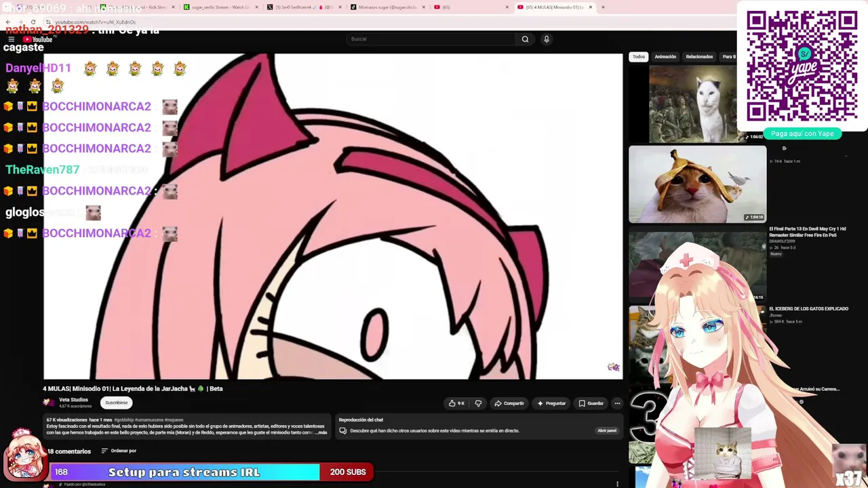Close the 4 MULAS Minisodio tab
This screenshot has height=488, width=868.
[x=591, y=7]
